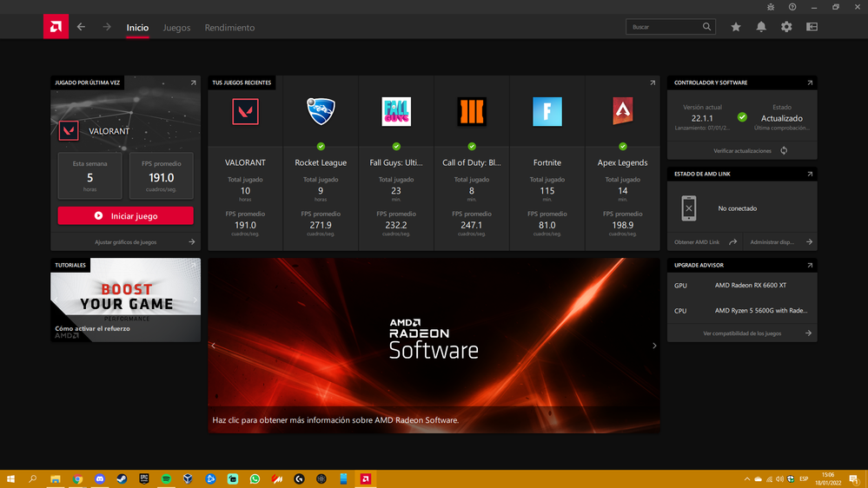The image size is (868, 488).
Task: Expand Estado de AMD Link panel
Action: click(x=810, y=174)
